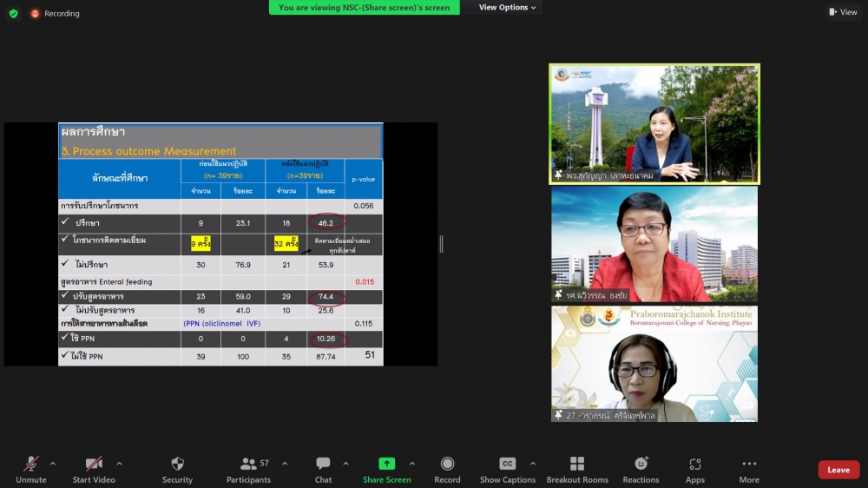Open Breakout Rooms
868x488 pixels.
point(576,465)
